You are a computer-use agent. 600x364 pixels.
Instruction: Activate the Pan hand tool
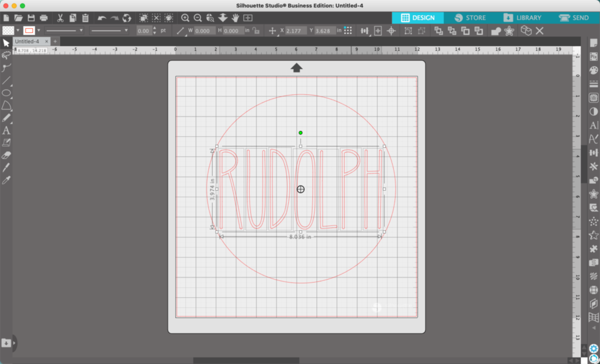236,18
